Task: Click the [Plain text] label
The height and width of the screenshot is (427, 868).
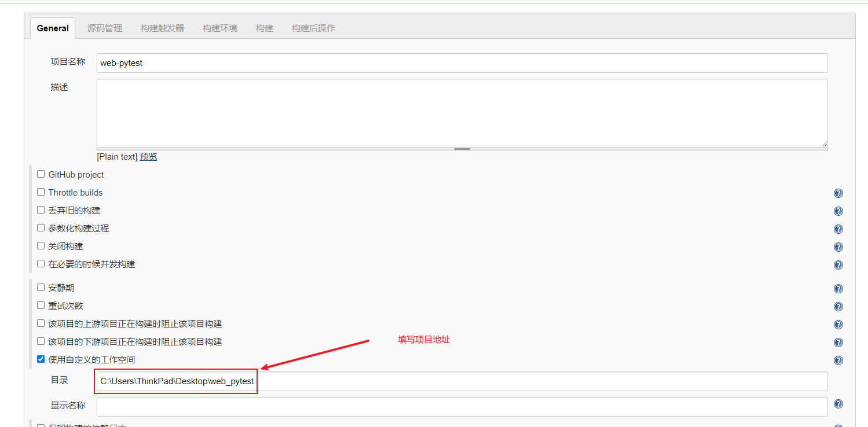Action: point(117,157)
